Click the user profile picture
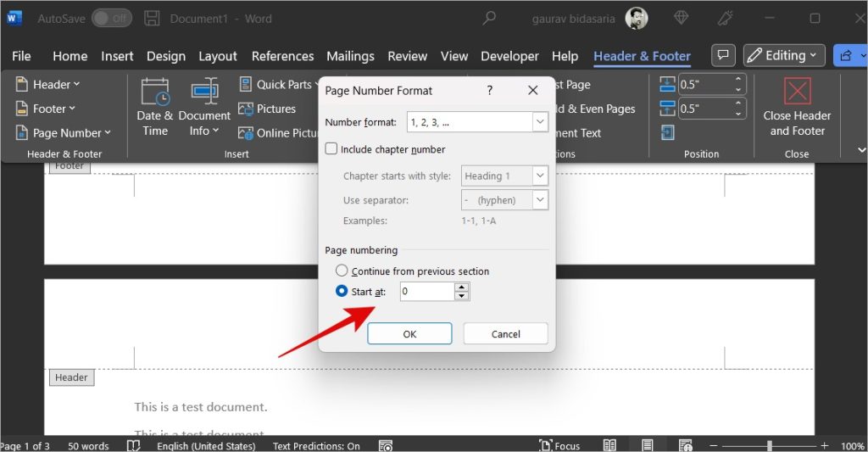Viewport: 868px width, 452px height. [x=637, y=19]
